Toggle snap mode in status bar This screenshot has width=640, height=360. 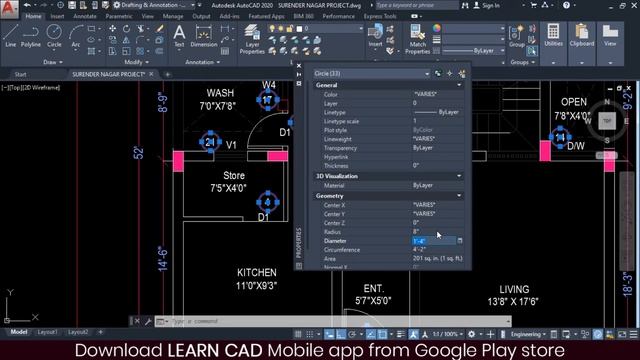(310, 334)
